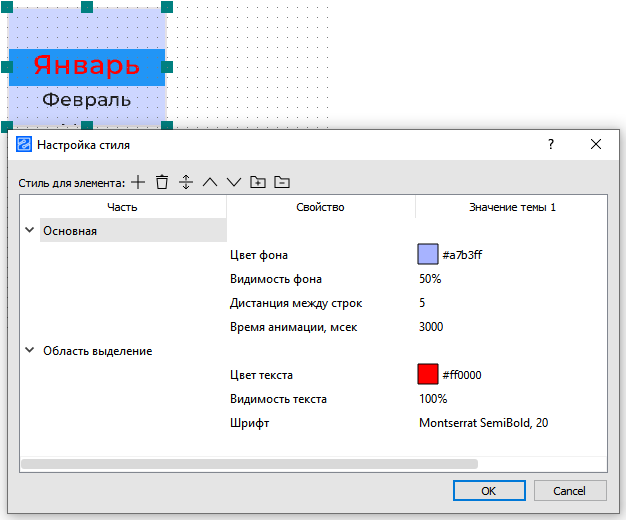The image size is (626, 520).
Task: Click the question mark help button
Action: click(550, 145)
